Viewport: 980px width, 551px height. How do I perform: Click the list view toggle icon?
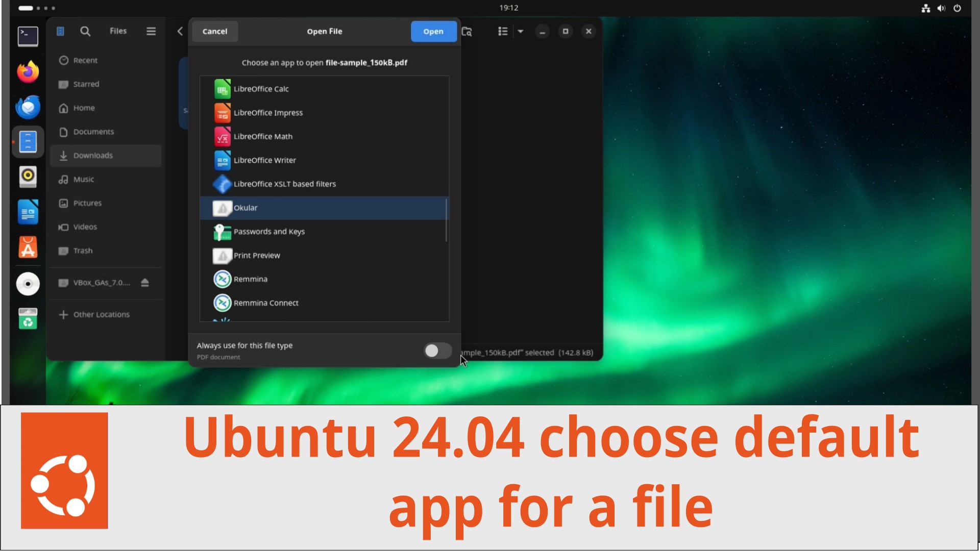(503, 32)
